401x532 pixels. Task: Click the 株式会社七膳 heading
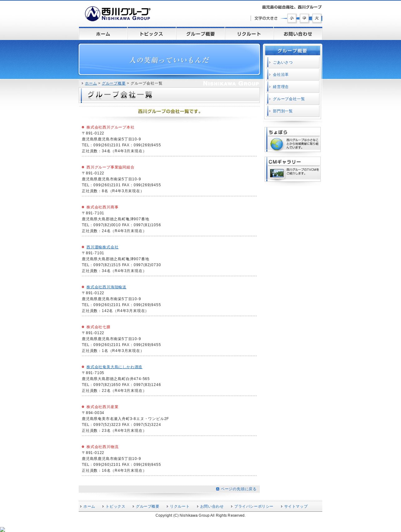point(98,327)
